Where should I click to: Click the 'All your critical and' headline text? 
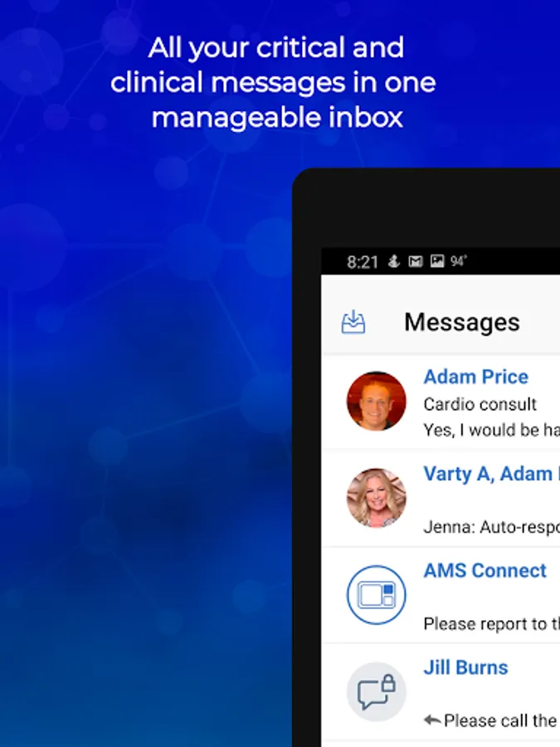point(276,49)
